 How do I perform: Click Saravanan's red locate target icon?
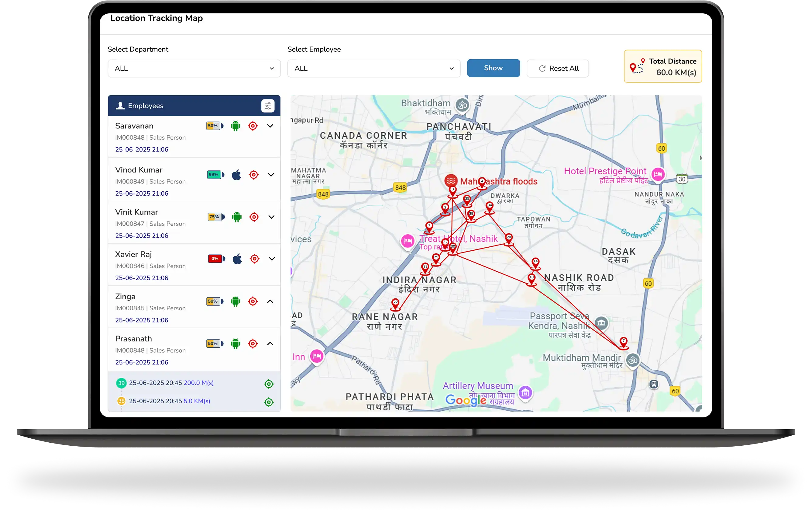pos(253,126)
